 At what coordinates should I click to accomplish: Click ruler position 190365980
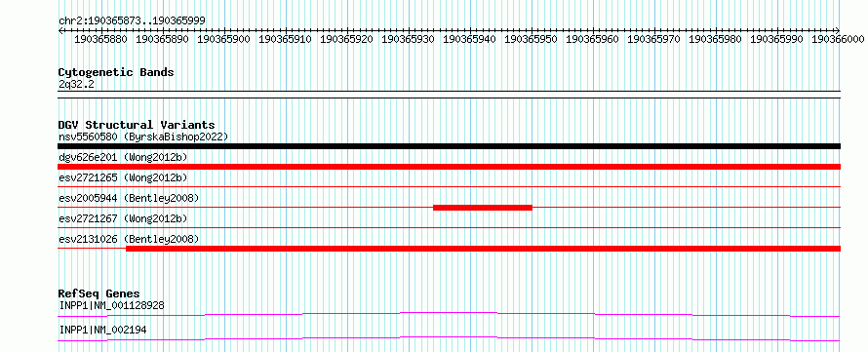pyautogui.click(x=715, y=39)
